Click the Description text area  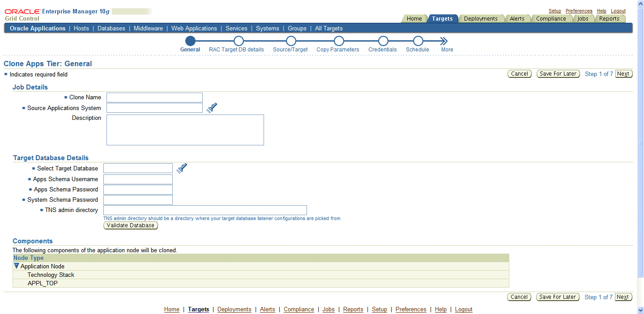click(185, 130)
